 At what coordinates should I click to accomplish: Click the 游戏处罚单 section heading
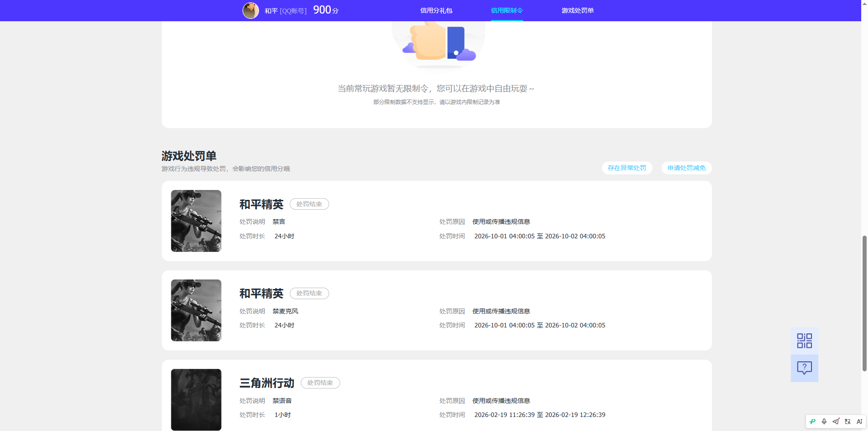pyautogui.click(x=189, y=156)
